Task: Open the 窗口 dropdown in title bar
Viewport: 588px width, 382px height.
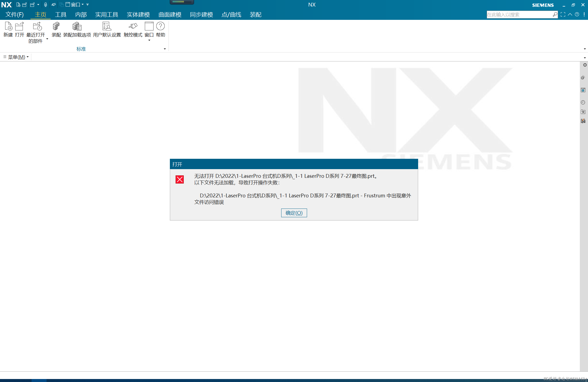Action: pos(75,5)
